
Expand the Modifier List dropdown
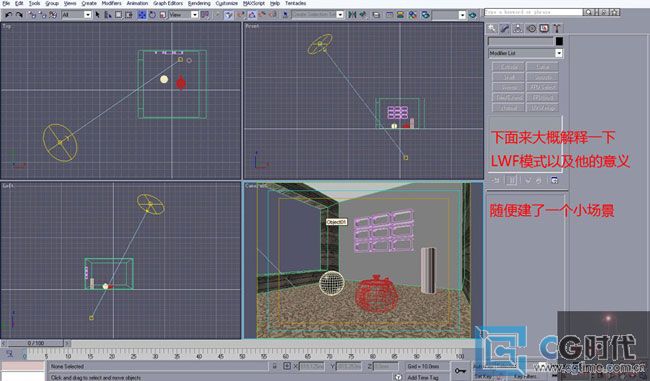[559, 53]
